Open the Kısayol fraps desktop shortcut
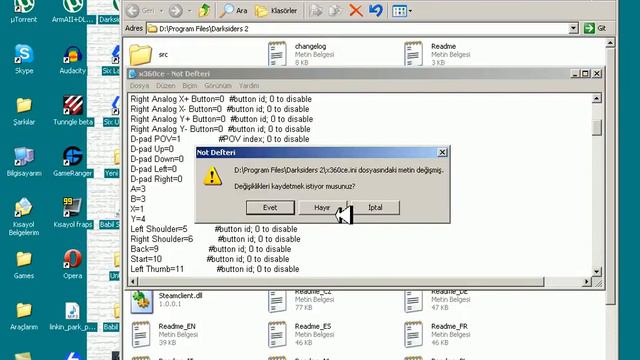 73,213
